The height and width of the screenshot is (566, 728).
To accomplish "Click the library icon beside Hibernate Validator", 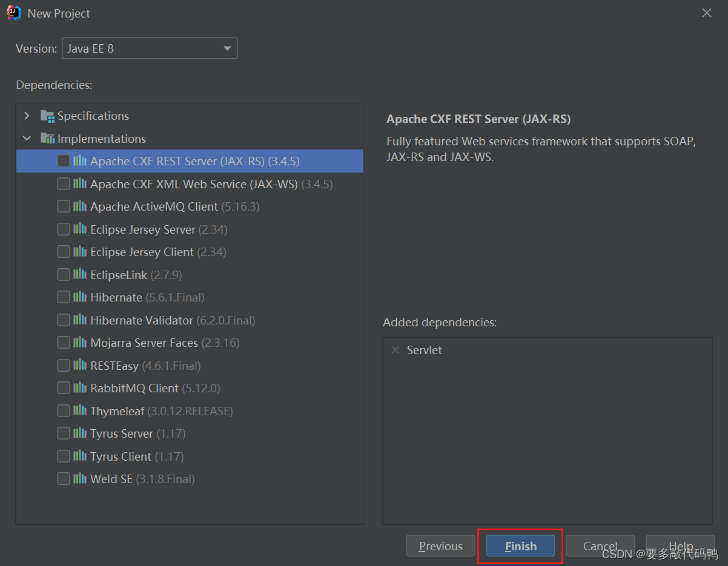I will (x=80, y=320).
